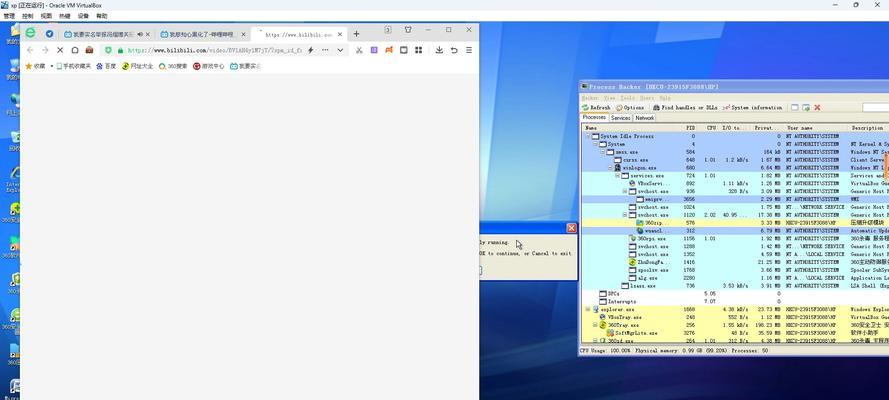Collapse the services.exe tree node
This screenshot has width=889, height=400.
[619, 176]
